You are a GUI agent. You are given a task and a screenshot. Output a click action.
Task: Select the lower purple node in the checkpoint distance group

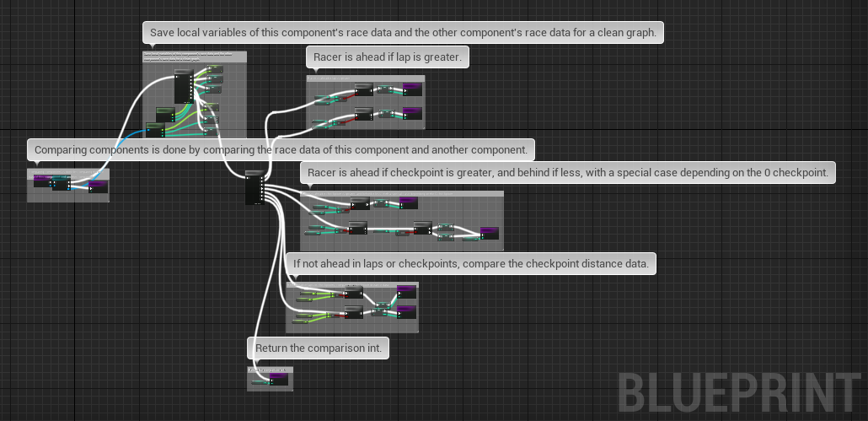406,312
